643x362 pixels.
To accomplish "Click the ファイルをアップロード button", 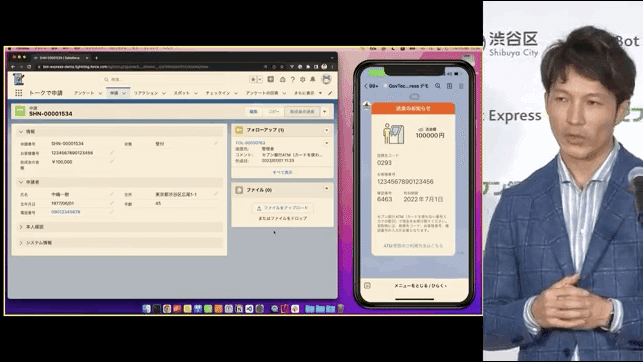I will coord(283,208).
